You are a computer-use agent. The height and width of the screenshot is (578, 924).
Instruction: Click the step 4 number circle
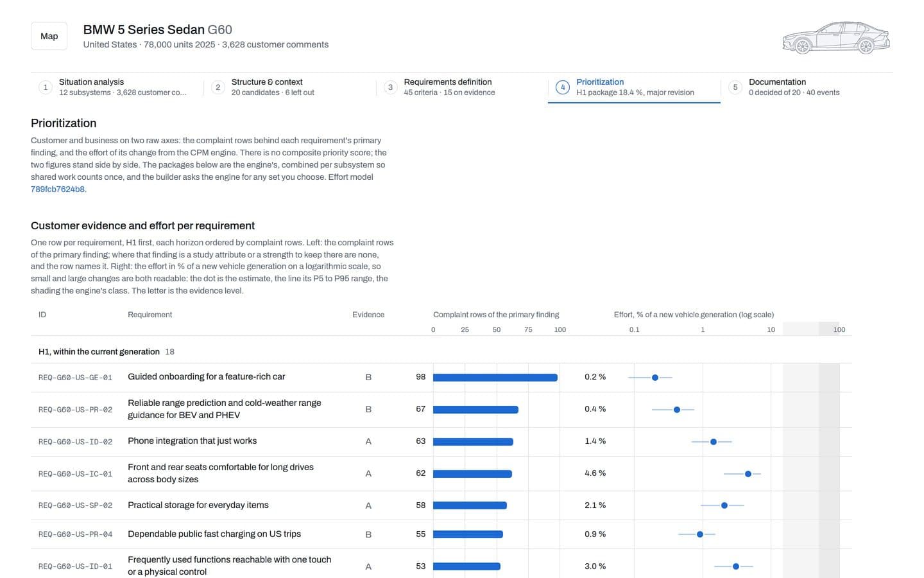point(563,87)
